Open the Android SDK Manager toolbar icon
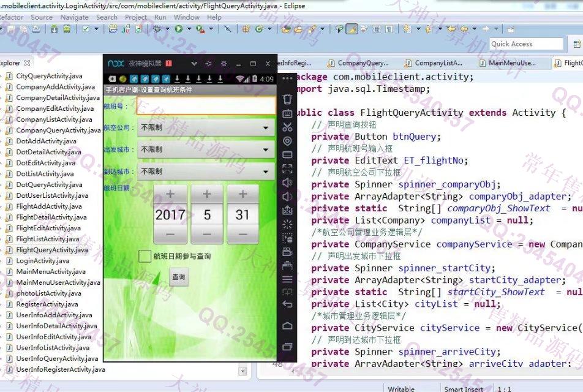The height and width of the screenshot is (392, 583). point(55,29)
